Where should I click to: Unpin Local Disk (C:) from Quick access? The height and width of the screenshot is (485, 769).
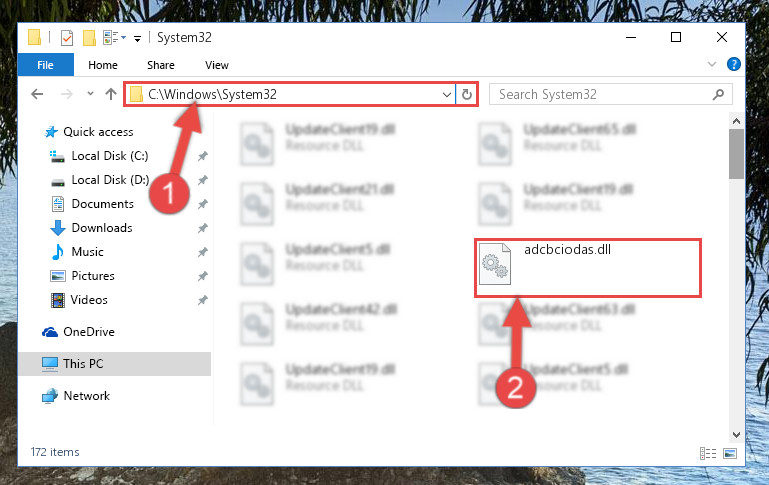pos(203,156)
